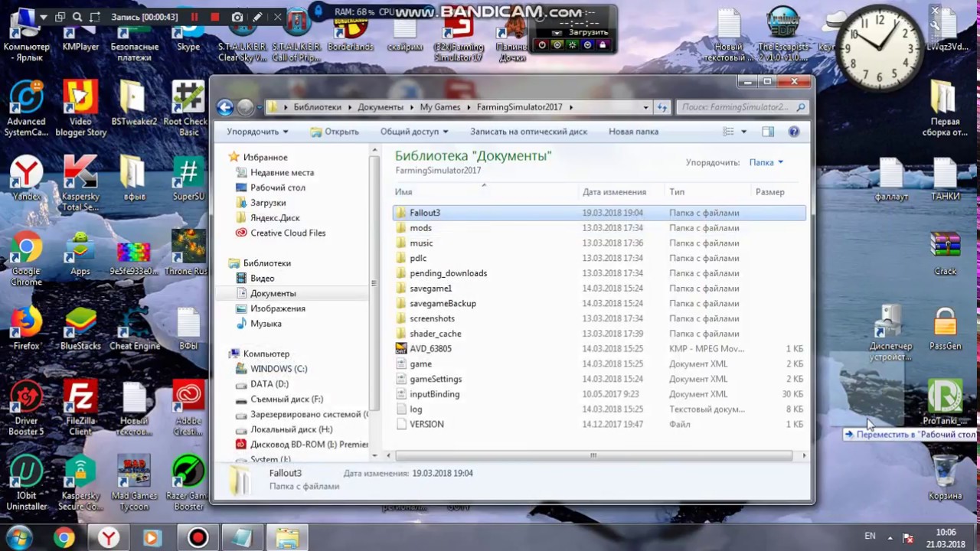Click Записать на оптический диск
Image resolution: width=980 pixels, height=551 pixels.
click(528, 132)
